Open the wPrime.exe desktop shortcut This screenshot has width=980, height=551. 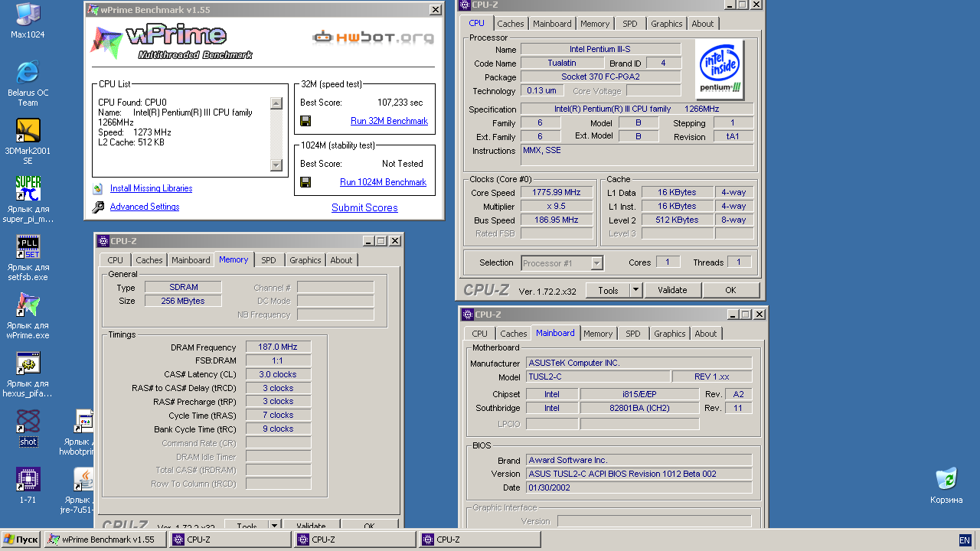tap(28, 305)
